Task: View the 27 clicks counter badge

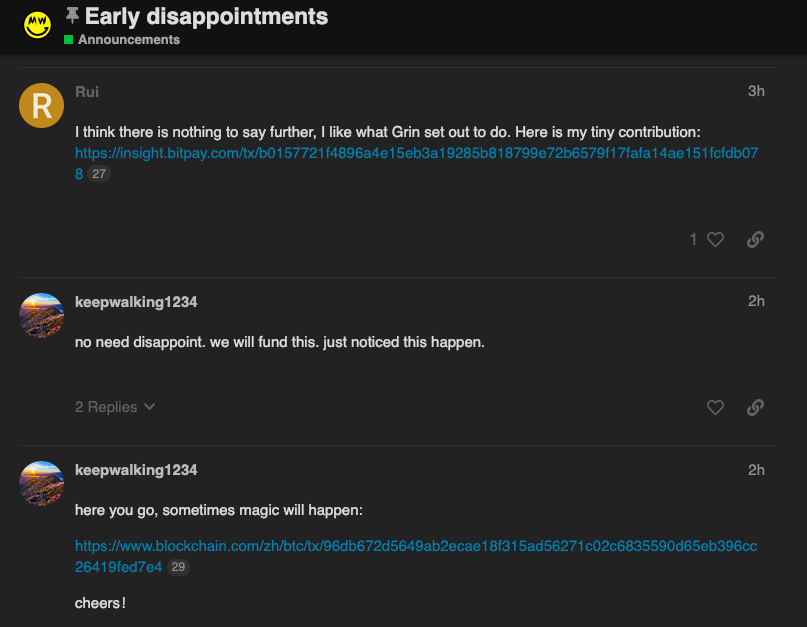Action: coord(99,174)
